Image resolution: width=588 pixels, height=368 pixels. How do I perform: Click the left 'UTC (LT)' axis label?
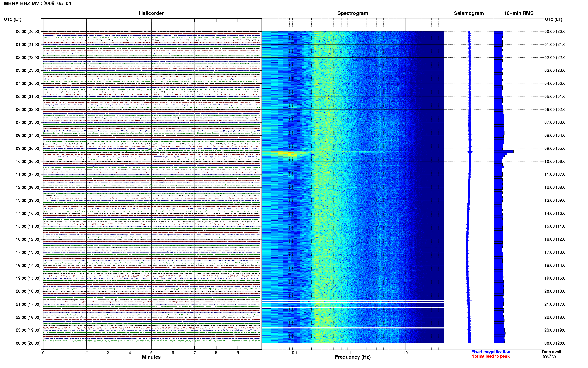pyautogui.click(x=13, y=19)
